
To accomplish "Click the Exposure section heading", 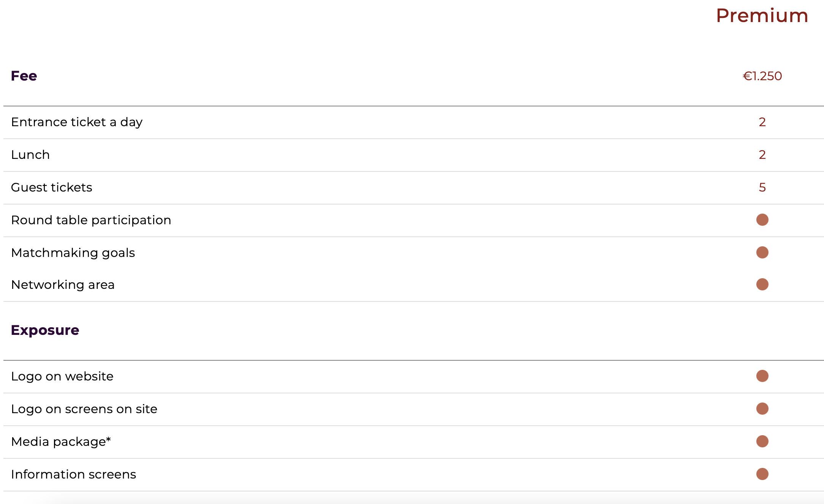I will pos(45,330).
